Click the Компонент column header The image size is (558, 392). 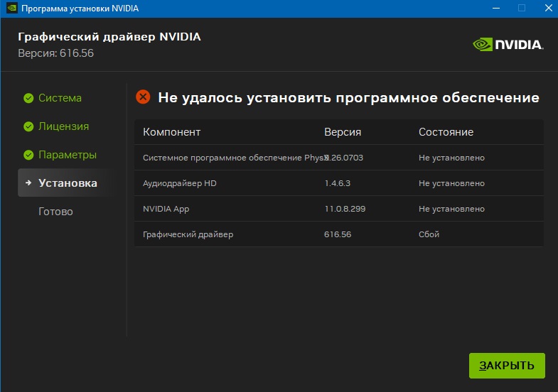[171, 132]
